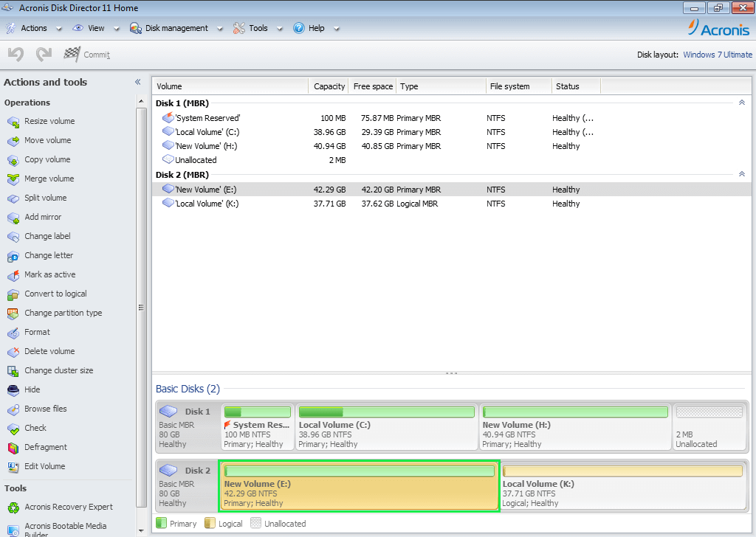756x537 pixels.
Task: Click the Format icon
Action: coord(13,333)
